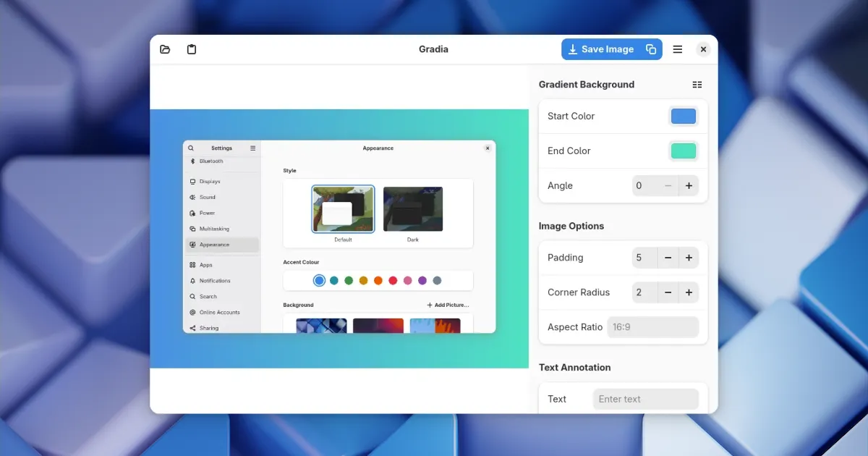
Task: Click the Text annotation entry field
Action: pos(645,399)
